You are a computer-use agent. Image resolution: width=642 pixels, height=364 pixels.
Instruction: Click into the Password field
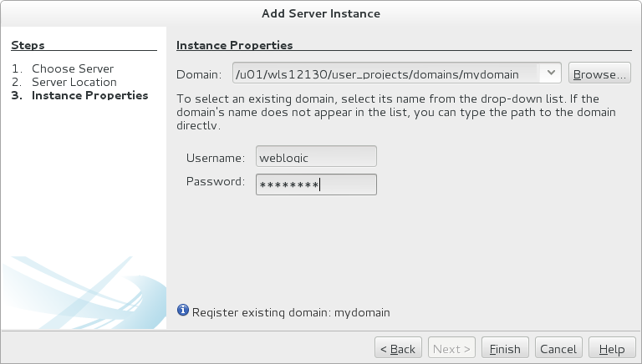[x=316, y=184]
